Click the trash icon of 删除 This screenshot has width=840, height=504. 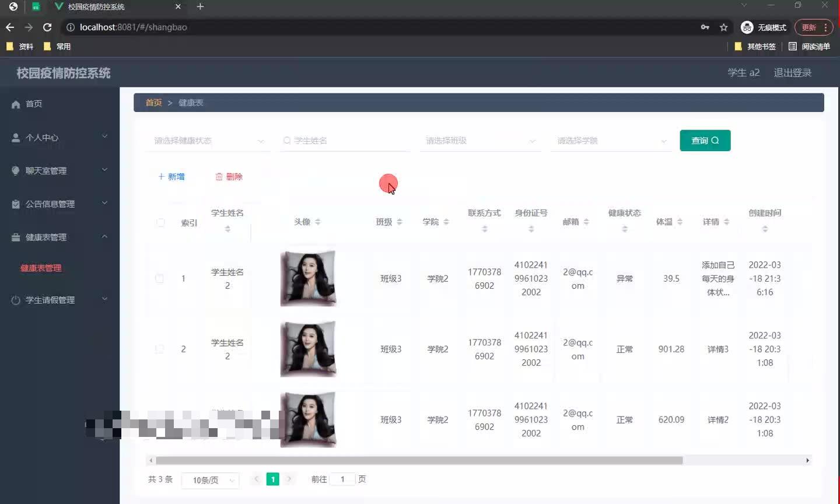(x=219, y=177)
